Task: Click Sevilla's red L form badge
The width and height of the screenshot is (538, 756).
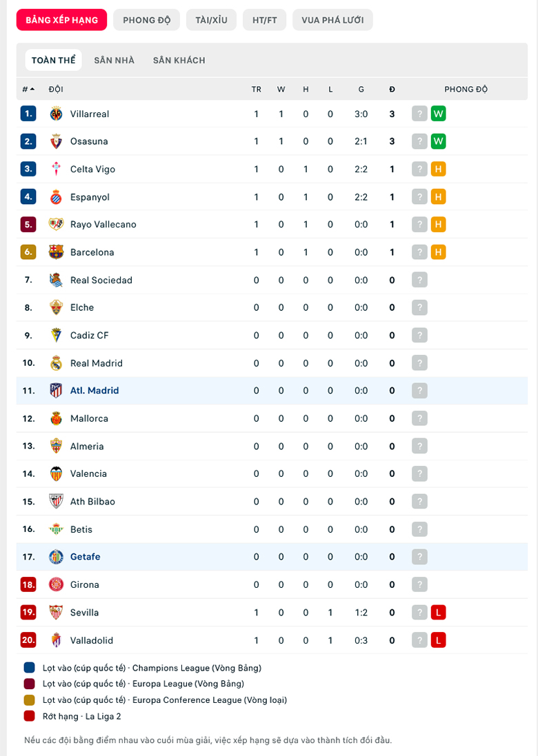Action: click(x=438, y=613)
